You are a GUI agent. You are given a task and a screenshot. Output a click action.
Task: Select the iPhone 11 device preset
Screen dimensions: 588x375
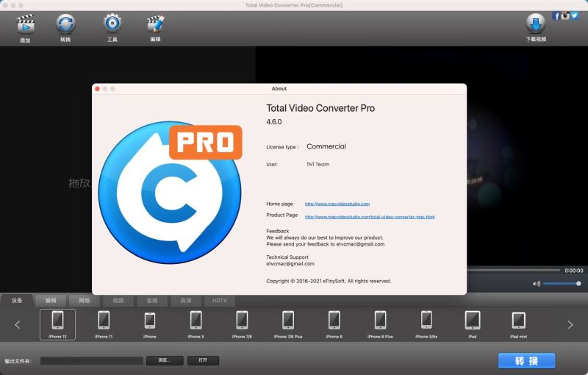pos(104,324)
